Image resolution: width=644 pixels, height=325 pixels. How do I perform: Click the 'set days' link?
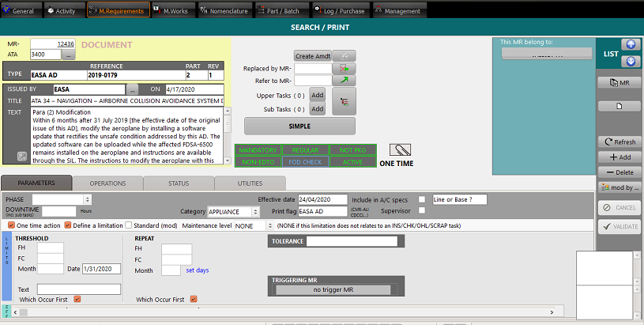(x=197, y=270)
